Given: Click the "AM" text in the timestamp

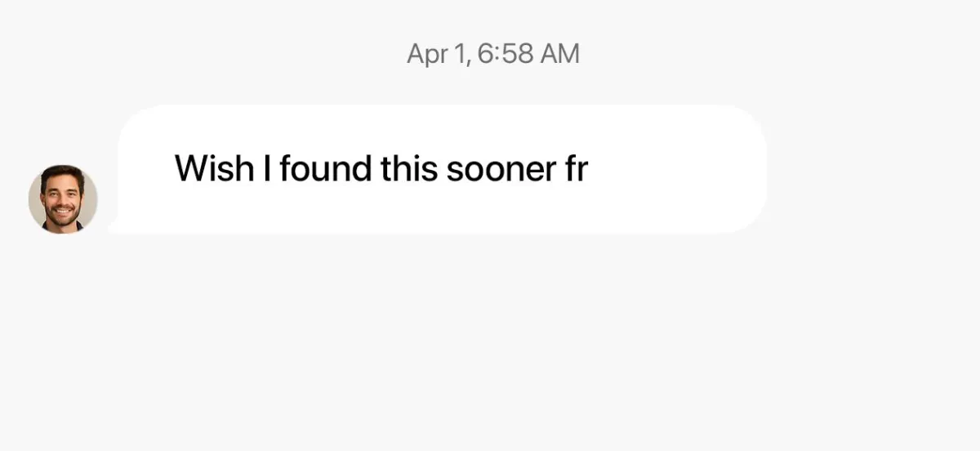Looking at the screenshot, I should point(559,54).
